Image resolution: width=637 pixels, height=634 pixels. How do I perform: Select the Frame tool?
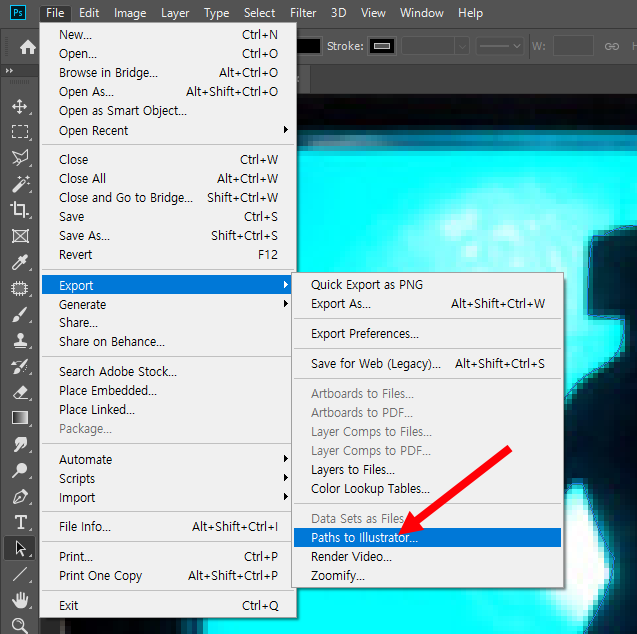(x=20, y=236)
